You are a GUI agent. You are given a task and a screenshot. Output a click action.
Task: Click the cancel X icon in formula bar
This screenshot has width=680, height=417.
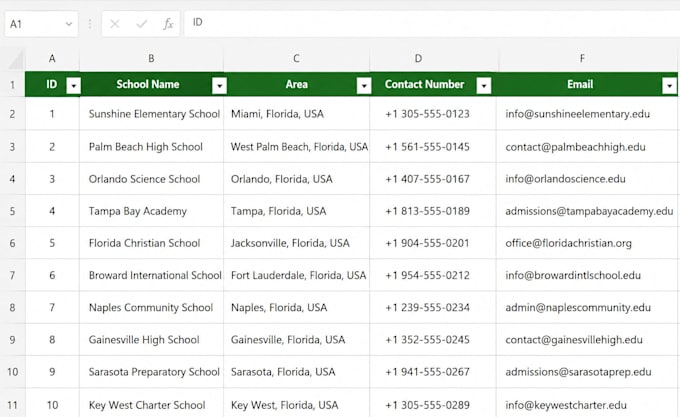114,24
